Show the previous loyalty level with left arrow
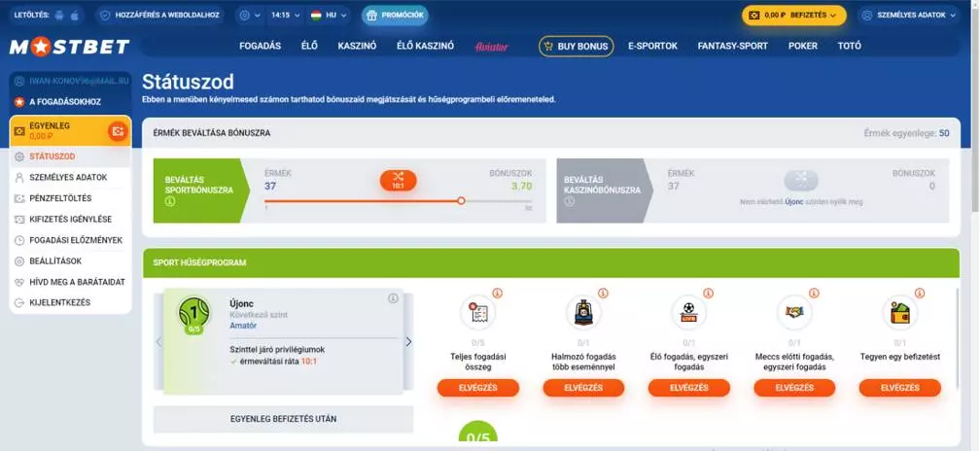 click(158, 342)
